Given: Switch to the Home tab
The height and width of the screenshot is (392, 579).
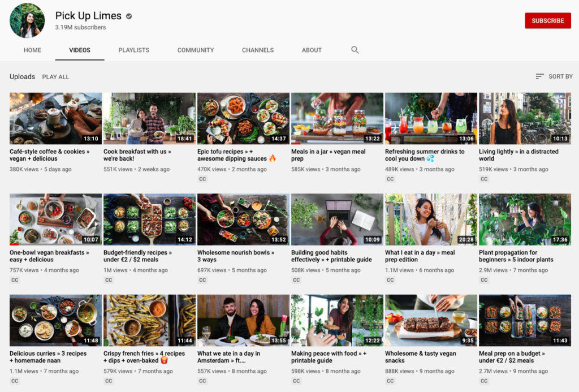Looking at the screenshot, I should [32, 50].
